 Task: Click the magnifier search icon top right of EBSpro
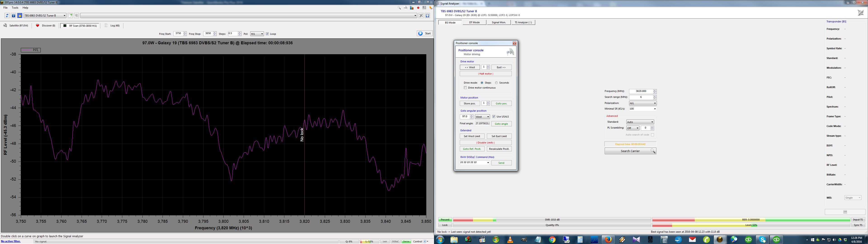pyautogui.click(x=399, y=8)
